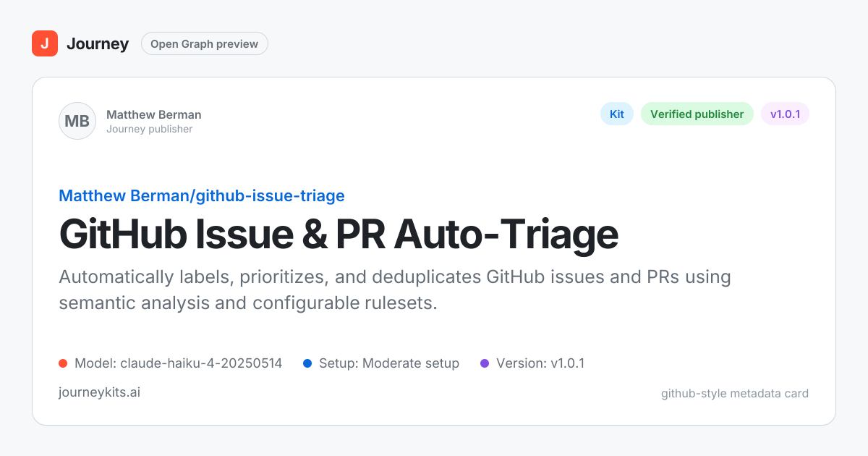Viewport: 868px width, 456px height.
Task: Click Model: claude-haiku-4-20250514 text
Action: [179, 363]
